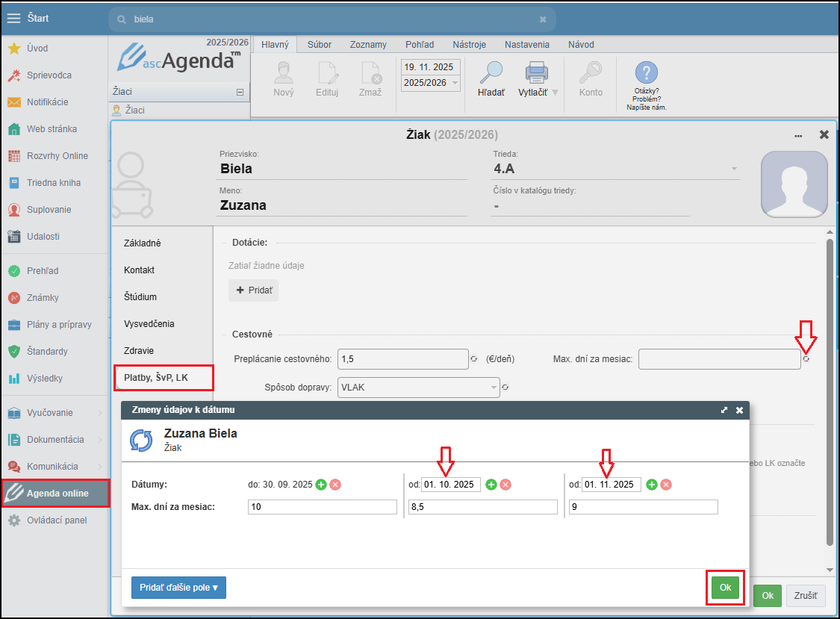Remove the 01. 11. 2025 date entry
The width and height of the screenshot is (840, 619).
tap(666, 485)
